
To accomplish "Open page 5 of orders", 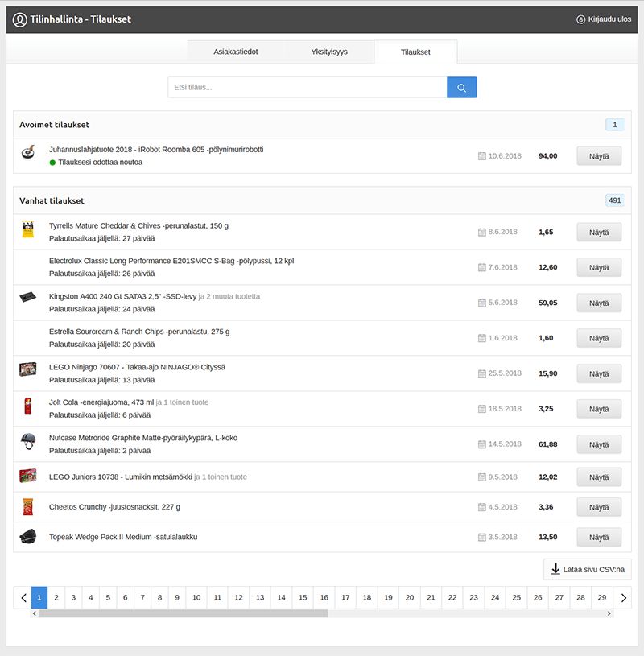I will click(108, 598).
